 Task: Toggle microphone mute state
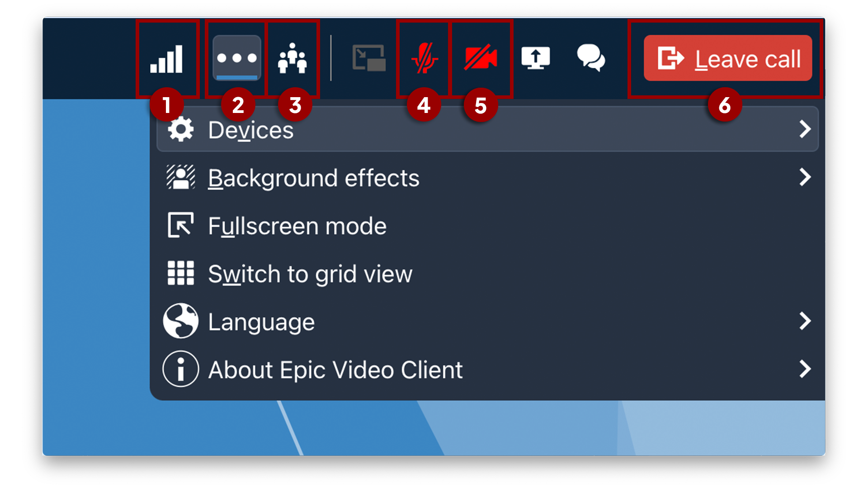pos(424,57)
